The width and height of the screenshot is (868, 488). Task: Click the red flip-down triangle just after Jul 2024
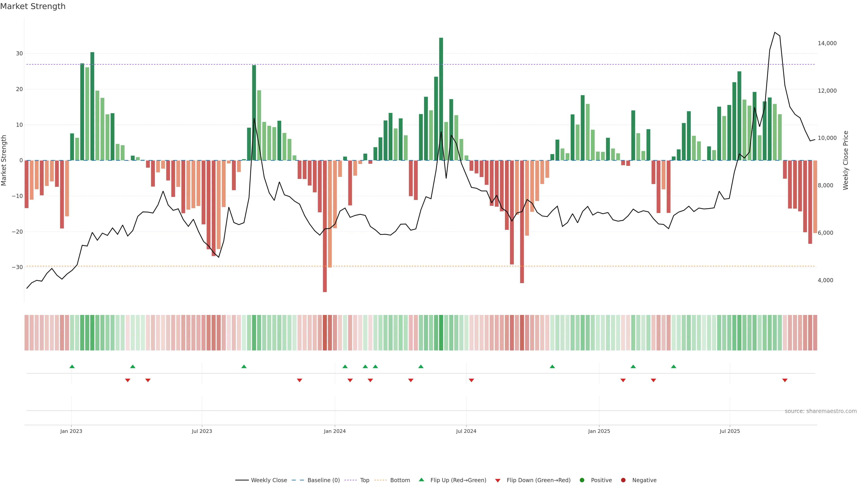(471, 380)
